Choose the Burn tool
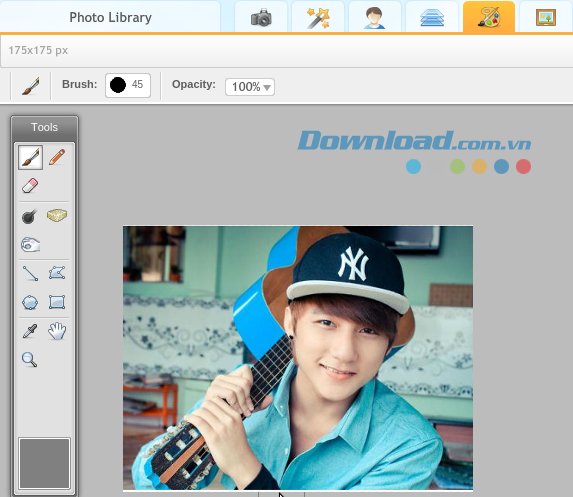Screen dimensions: 573x497 coord(29,216)
